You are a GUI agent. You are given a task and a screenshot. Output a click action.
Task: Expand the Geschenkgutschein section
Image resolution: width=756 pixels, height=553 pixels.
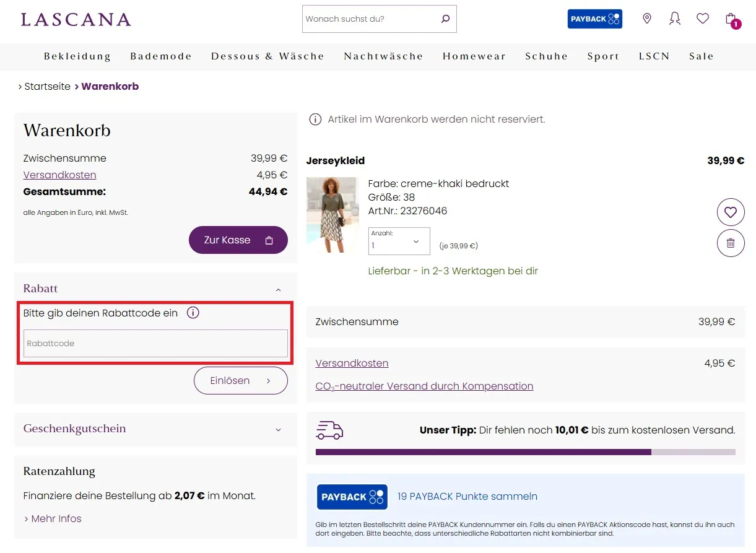277,429
